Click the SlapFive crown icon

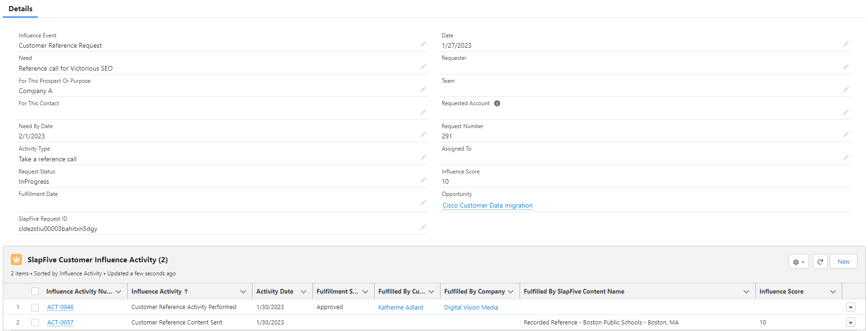[16, 259]
